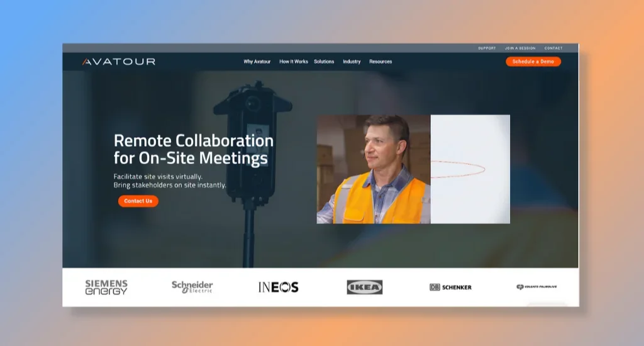The height and width of the screenshot is (346, 644).
Task: Click the Contact Us button
Action: (x=138, y=201)
